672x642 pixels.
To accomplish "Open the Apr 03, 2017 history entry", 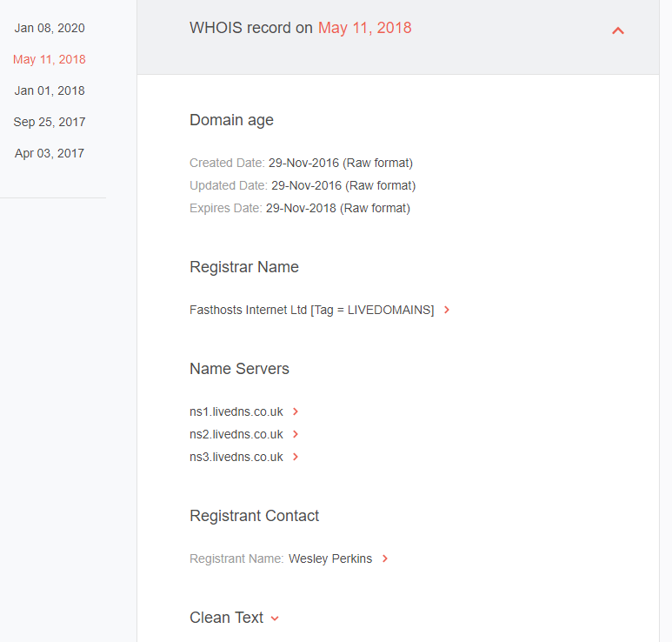I will coord(50,153).
